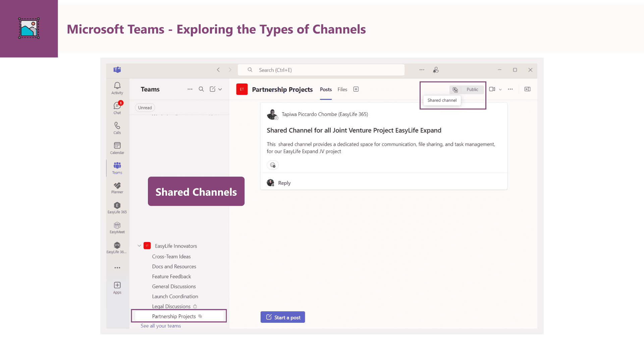Click the Search box
This screenshot has height=362, width=644.
pos(321,70)
